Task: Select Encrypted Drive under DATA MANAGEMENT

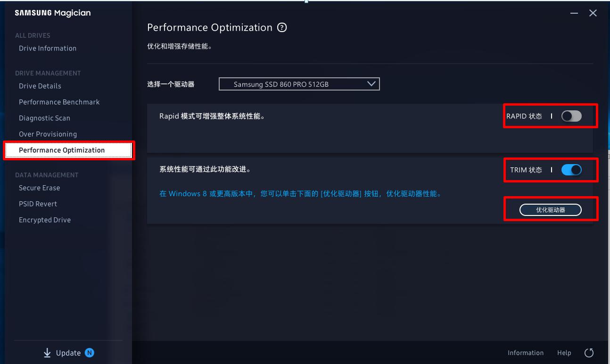Action: click(44, 220)
